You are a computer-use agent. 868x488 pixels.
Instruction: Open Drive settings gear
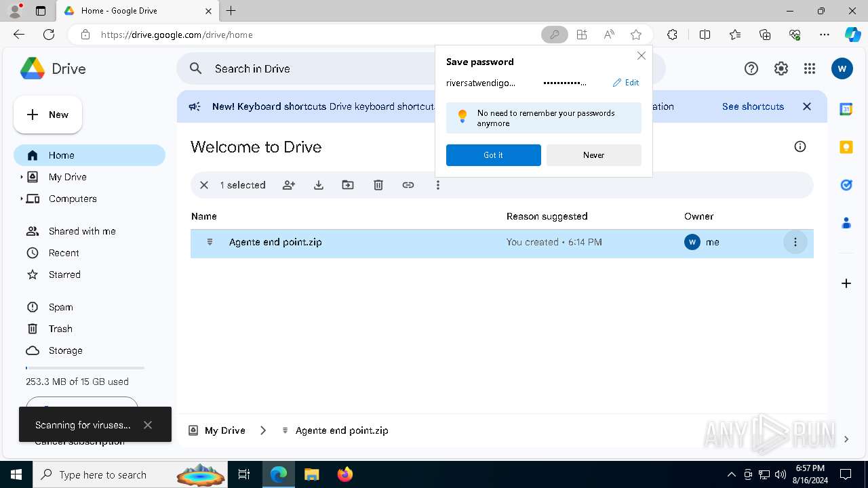click(781, 68)
